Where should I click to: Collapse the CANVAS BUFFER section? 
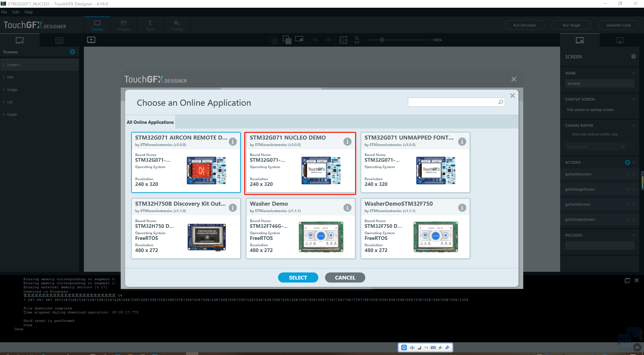pos(634,125)
